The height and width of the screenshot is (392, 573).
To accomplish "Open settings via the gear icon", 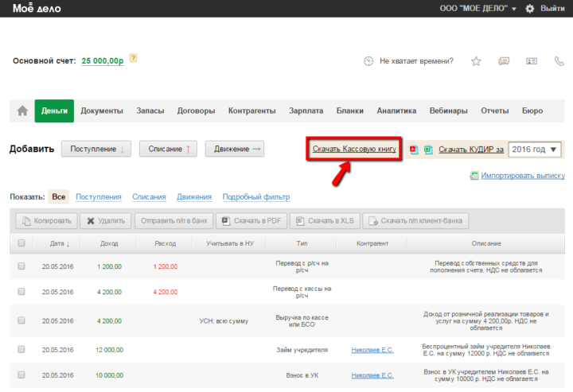I will tap(530, 8).
